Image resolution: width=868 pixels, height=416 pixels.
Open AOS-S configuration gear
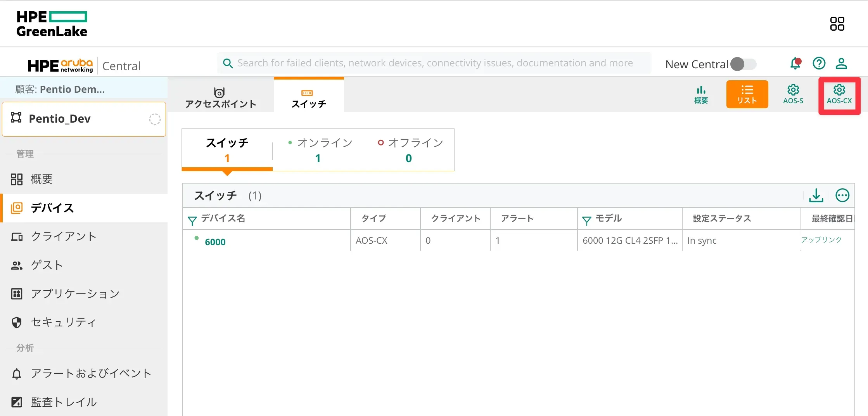click(x=793, y=95)
